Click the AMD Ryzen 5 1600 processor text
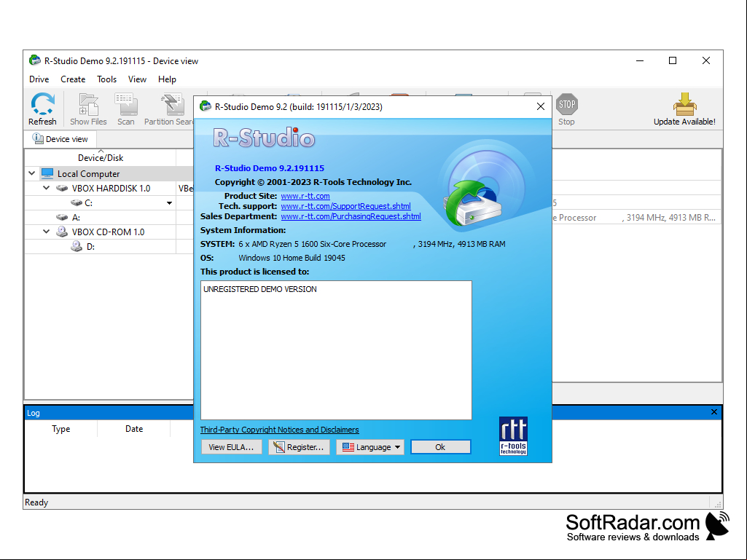Image resolution: width=747 pixels, height=560 pixels. coord(313,244)
